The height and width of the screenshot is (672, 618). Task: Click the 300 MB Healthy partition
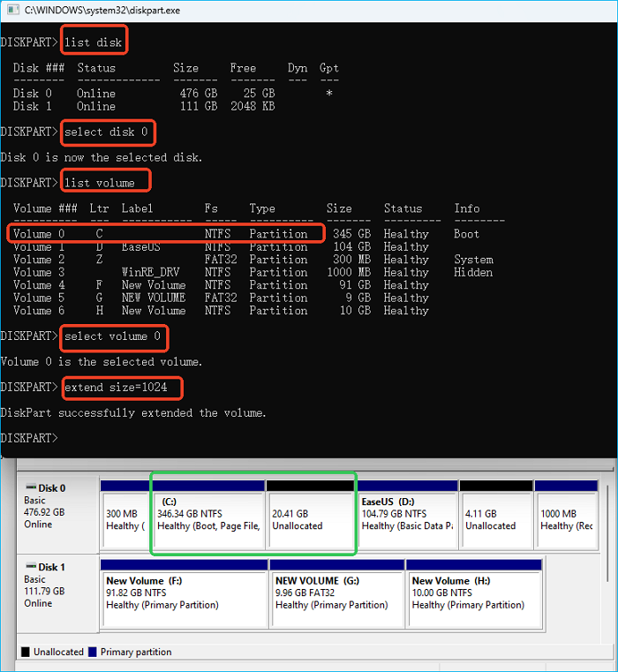123,518
